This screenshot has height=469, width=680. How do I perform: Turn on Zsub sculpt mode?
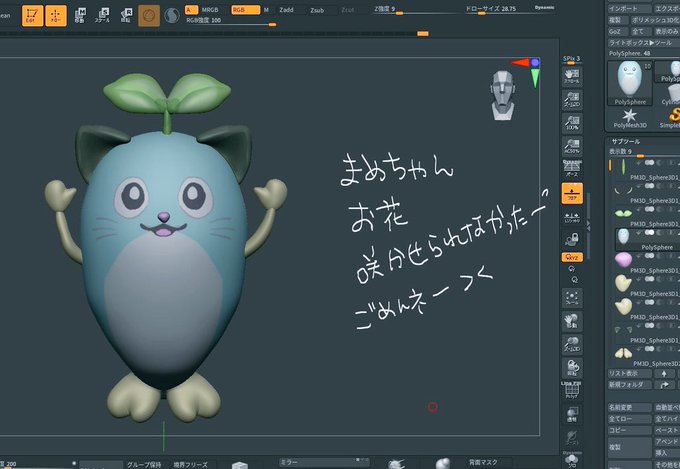tap(317, 10)
